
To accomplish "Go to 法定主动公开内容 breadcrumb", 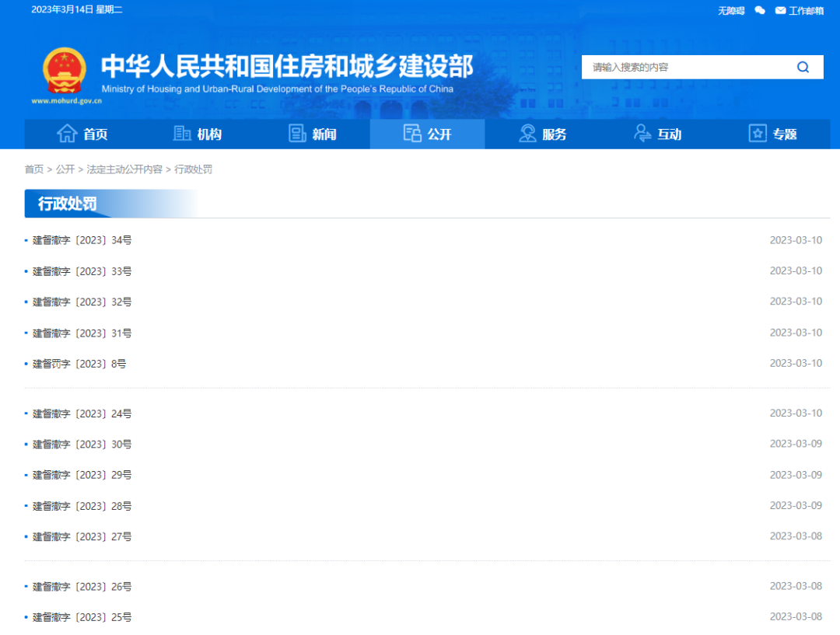I will coord(124,169).
